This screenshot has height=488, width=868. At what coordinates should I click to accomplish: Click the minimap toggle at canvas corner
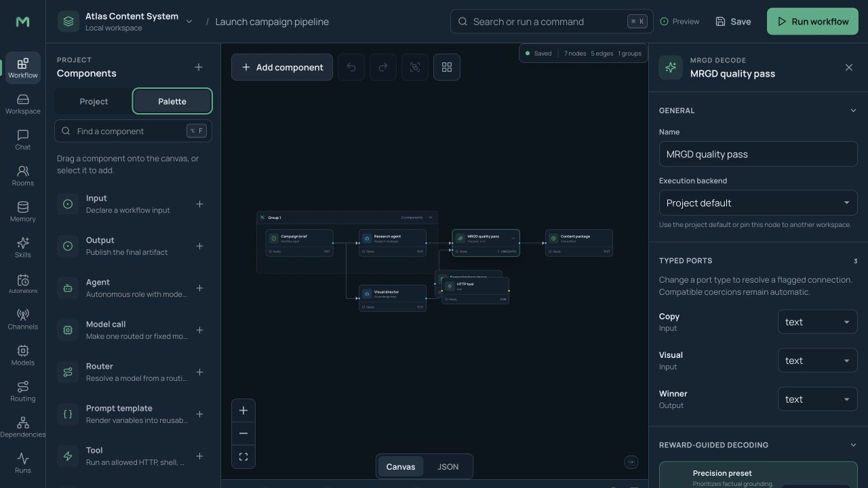tap(631, 462)
